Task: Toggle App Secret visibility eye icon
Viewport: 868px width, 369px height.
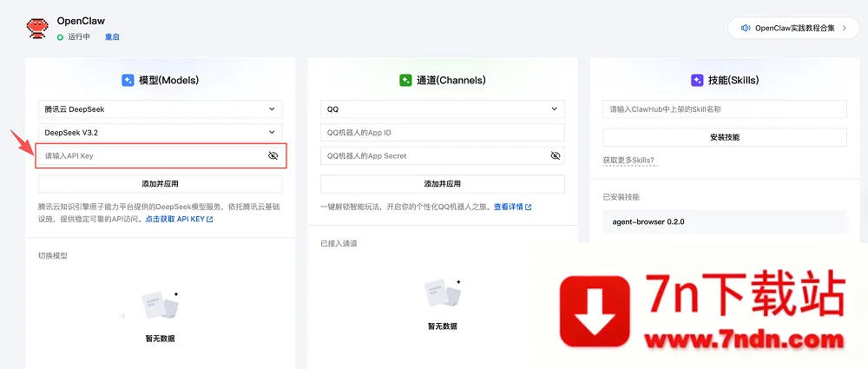Action: pyautogui.click(x=556, y=155)
